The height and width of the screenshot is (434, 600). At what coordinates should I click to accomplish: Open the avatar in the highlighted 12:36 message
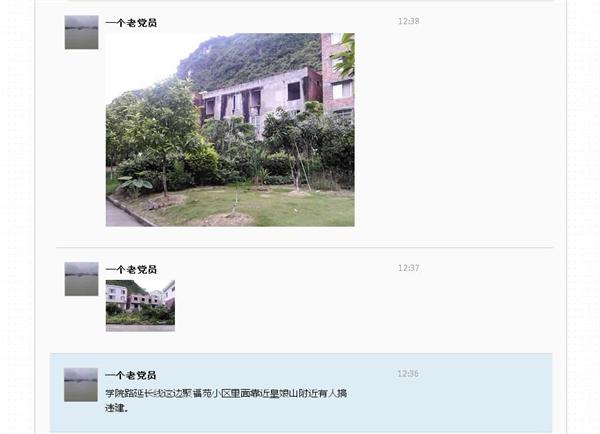point(81,385)
